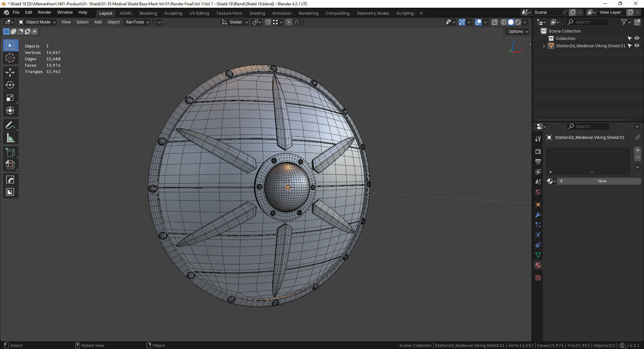This screenshot has width=644, height=349.
Task: Open the Scene properties tab
Action: (538, 182)
